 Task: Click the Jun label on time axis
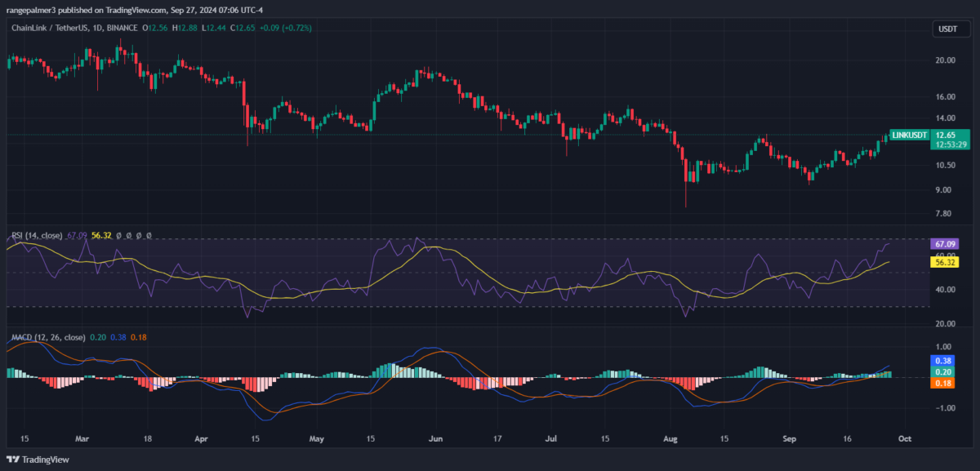click(x=435, y=438)
